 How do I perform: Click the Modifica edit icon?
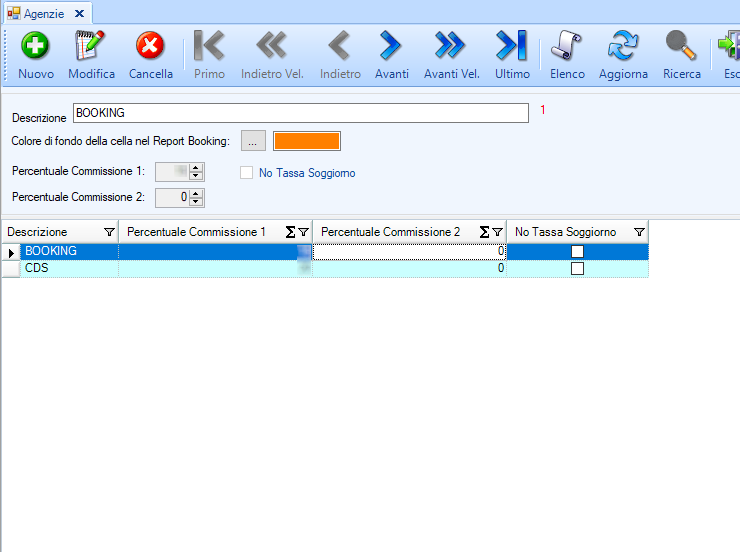pos(91,46)
